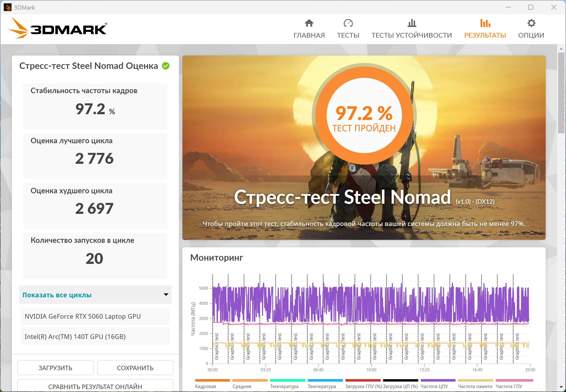Open the Главная home icon
Viewport: 566px width, 392px height.
click(x=309, y=23)
